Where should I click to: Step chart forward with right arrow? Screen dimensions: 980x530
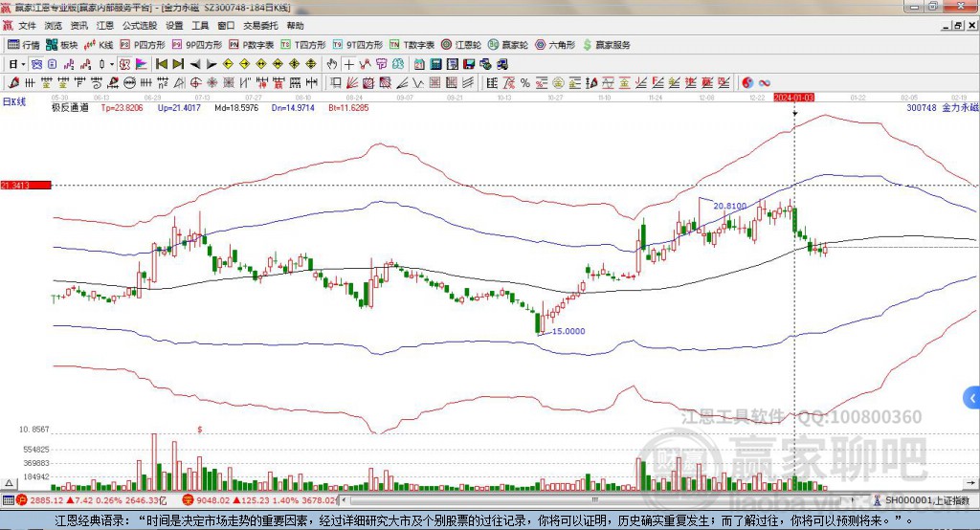[212, 64]
